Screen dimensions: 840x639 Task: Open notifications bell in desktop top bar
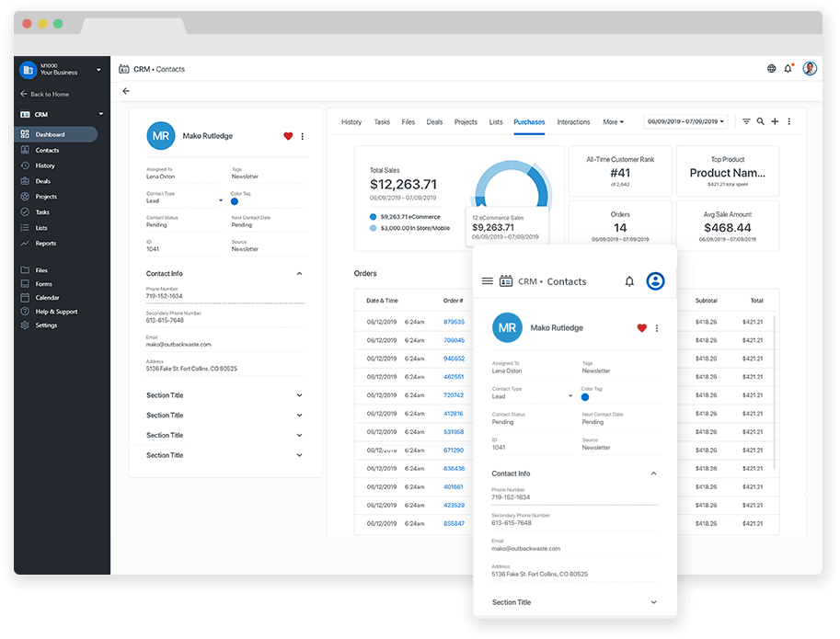coord(788,69)
